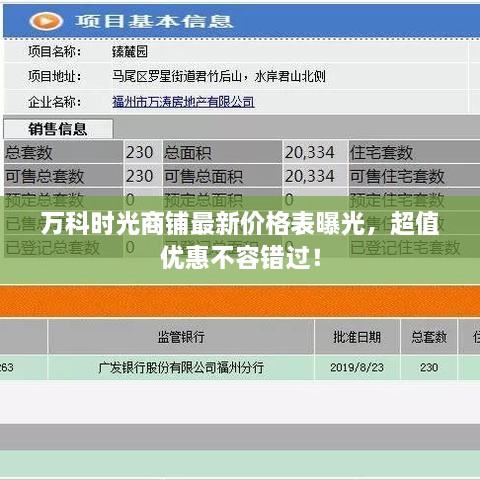Click the orange play arrow icon
This screenshot has width=480, height=480.
click(46, 21)
